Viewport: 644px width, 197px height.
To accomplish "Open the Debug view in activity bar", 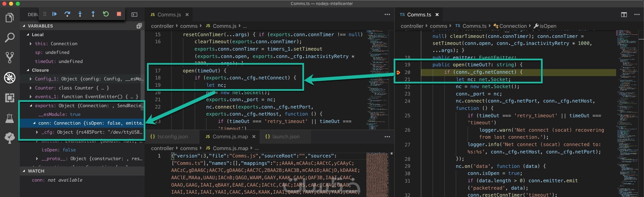I will (x=10, y=78).
